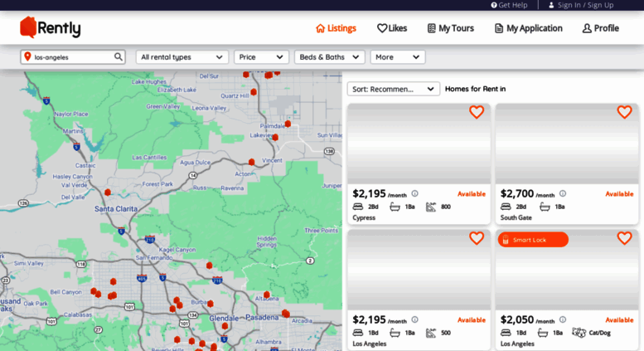Screen dimensions: 644x351
Task: Like the Cypress $2,195 listing
Action: (476, 112)
